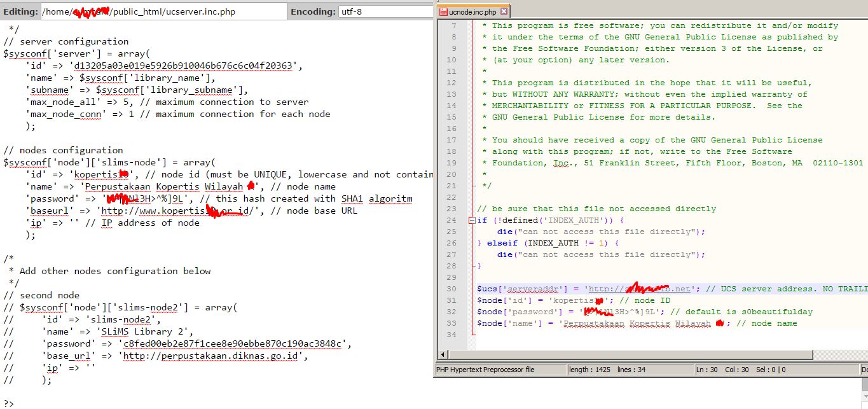Viewport: 868px width, 409px height.
Task: Click the die() statement on line 25
Action: point(602,232)
